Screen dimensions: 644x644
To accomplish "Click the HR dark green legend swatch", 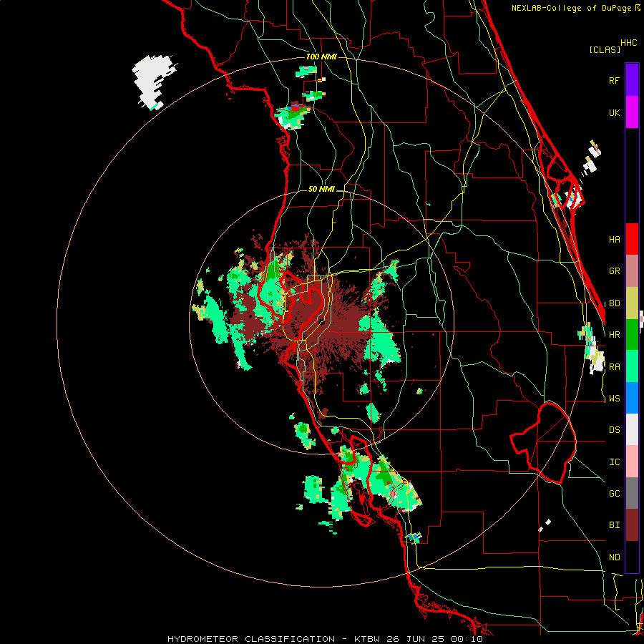I will [632, 335].
